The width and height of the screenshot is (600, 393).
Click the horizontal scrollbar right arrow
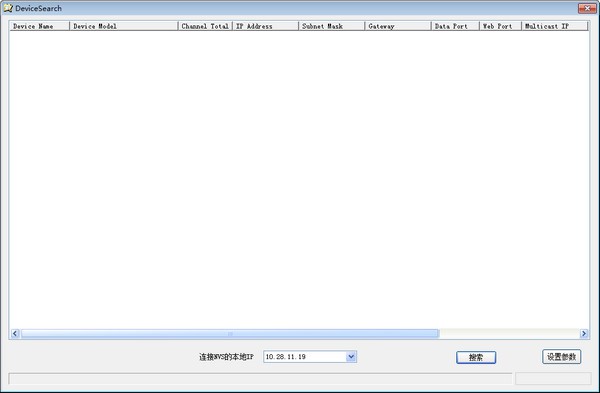pos(584,333)
